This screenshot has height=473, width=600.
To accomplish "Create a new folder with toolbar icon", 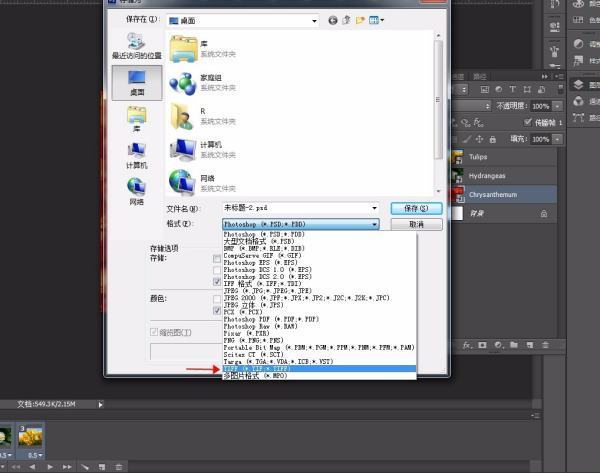I will [x=361, y=20].
